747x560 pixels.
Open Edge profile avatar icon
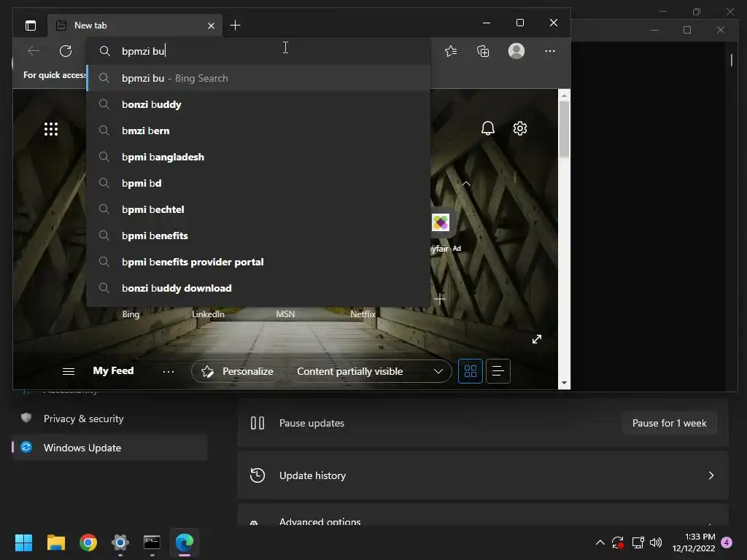pos(516,51)
